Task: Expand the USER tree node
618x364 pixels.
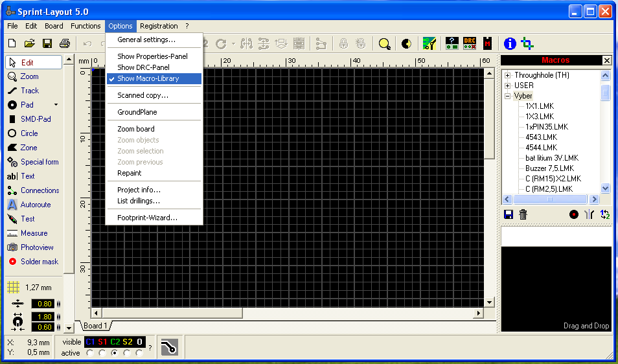Action: tap(508, 85)
